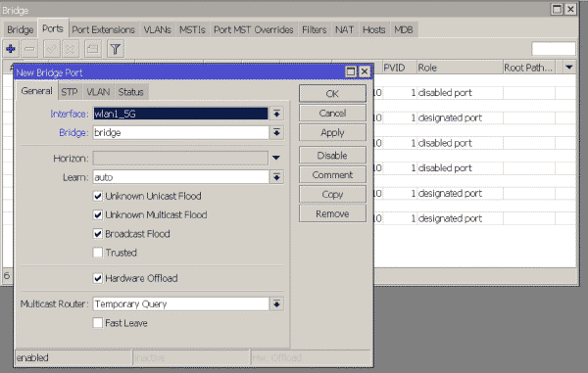Click the Learn field showing auto
Viewport: 588px width, 373px height.
[180, 177]
